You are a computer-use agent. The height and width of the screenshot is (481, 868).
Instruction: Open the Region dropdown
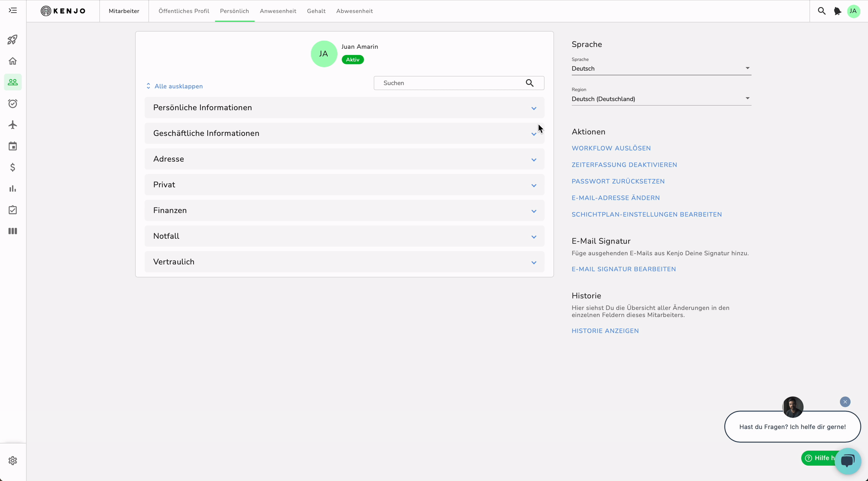(x=661, y=99)
